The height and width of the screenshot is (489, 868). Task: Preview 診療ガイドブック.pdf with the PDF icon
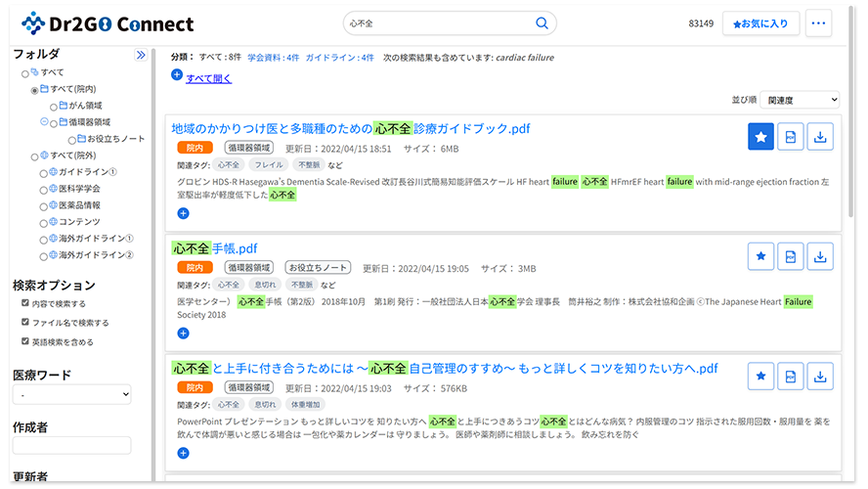tap(791, 137)
